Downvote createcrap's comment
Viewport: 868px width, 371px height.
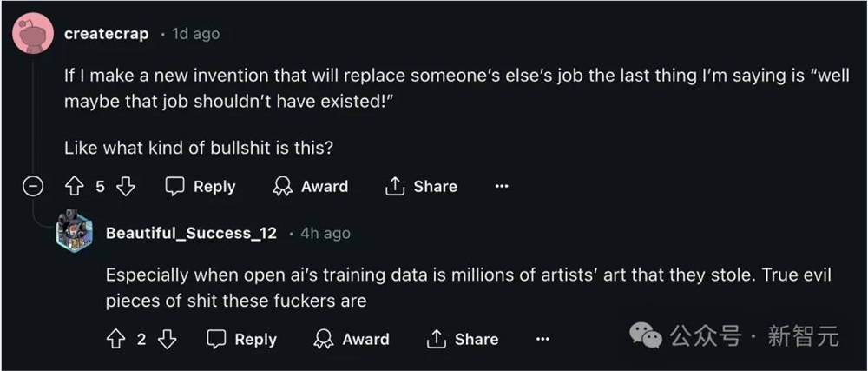point(126,187)
